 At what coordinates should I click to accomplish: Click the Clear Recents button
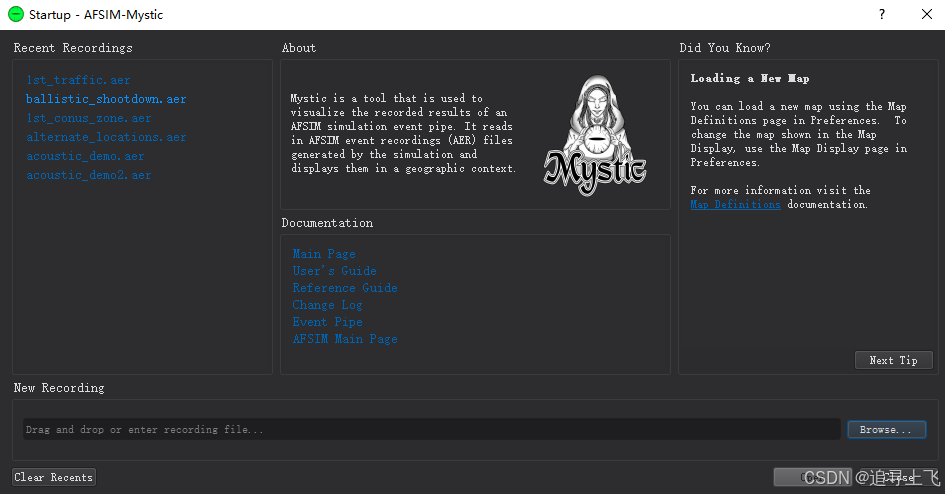point(54,477)
